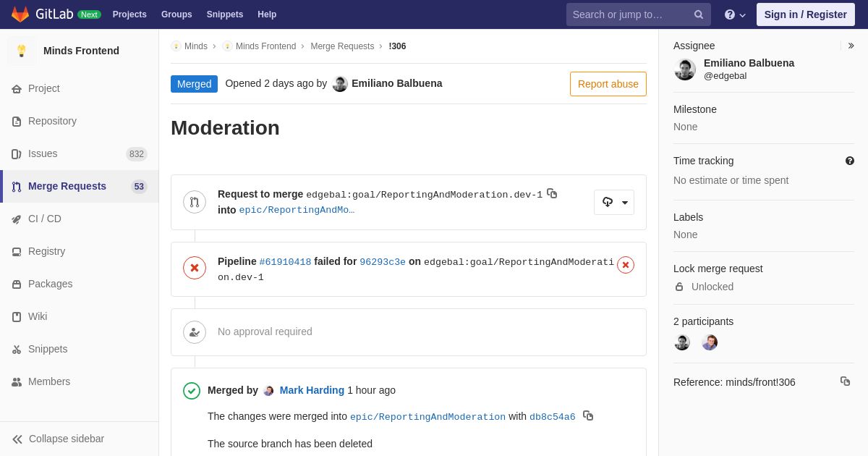Open Project in the sidebar

pyautogui.click(x=80, y=88)
